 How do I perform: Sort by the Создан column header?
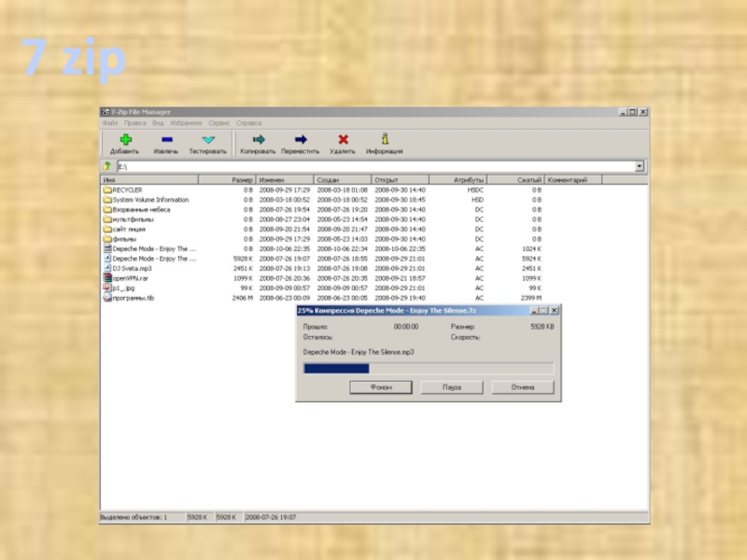click(x=343, y=180)
